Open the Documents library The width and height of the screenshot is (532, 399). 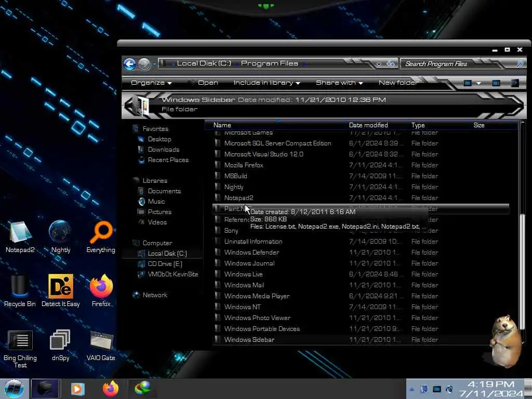tap(164, 191)
